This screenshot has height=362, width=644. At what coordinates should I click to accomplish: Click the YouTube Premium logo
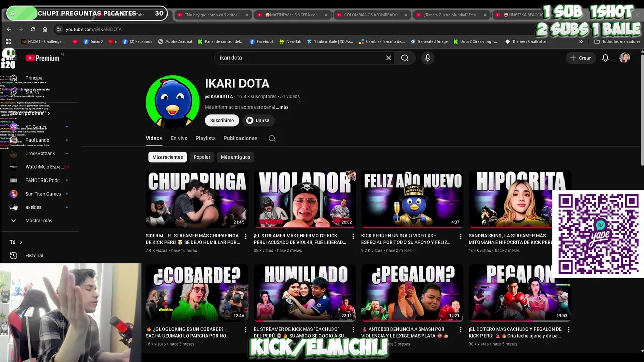click(x=43, y=58)
